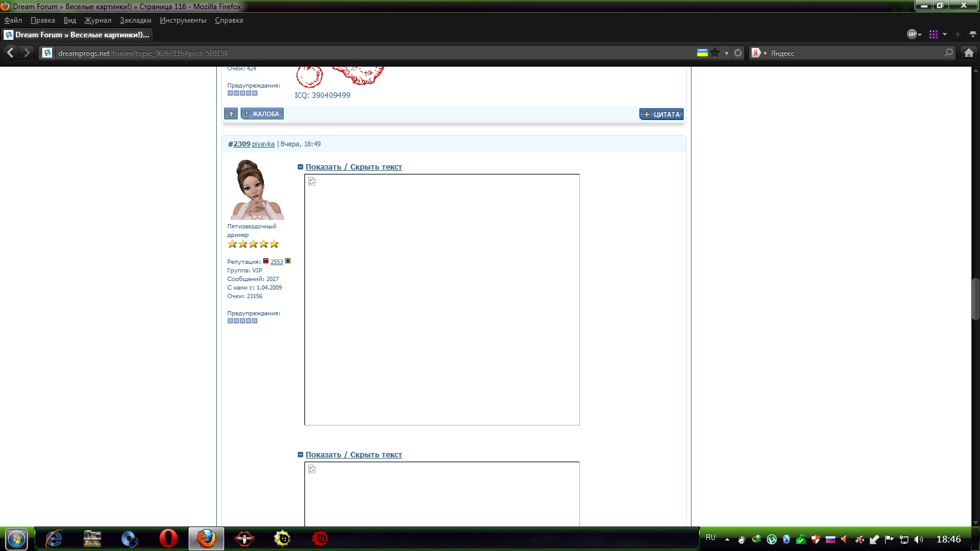Go back with the browser Back arrow
The image size is (980, 551).
coord(10,53)
